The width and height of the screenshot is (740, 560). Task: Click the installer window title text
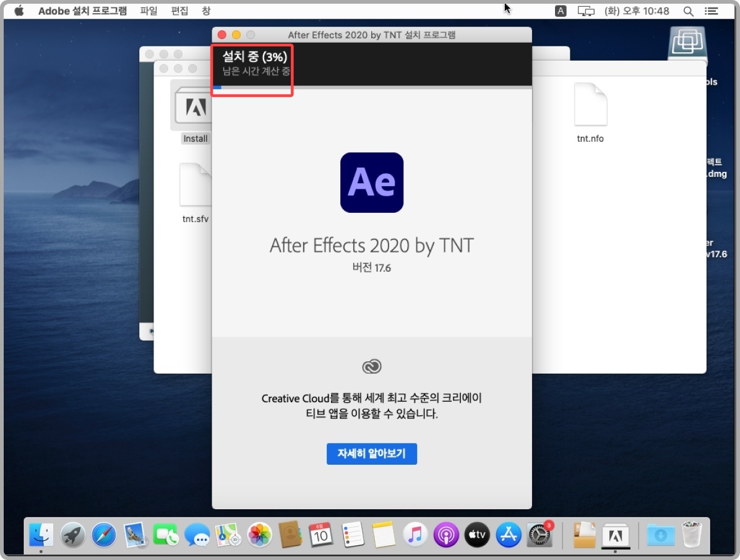coord(371,35)
